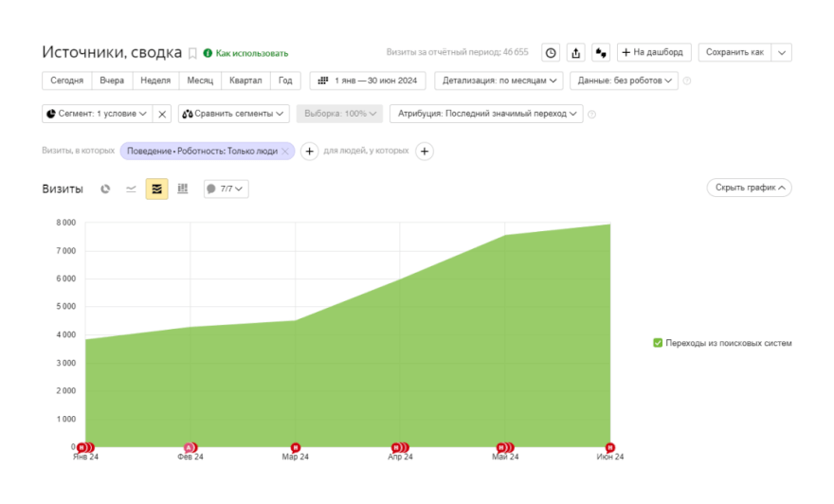Select the stacked area chart icon
Viewport: 834px width, 504px height.
point(156,189)
